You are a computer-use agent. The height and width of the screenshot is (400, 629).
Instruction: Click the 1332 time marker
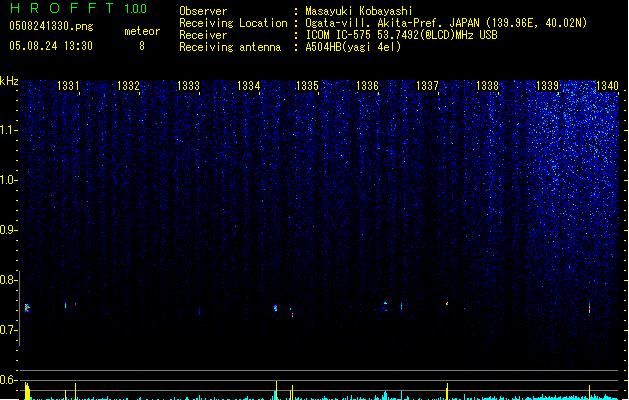click(x=128, y=86)
